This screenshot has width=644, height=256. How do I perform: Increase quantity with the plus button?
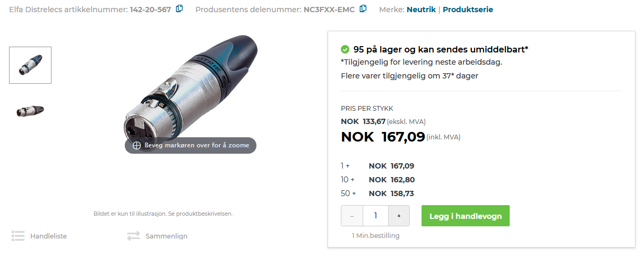pyautogui.click(x=399, y=216)
